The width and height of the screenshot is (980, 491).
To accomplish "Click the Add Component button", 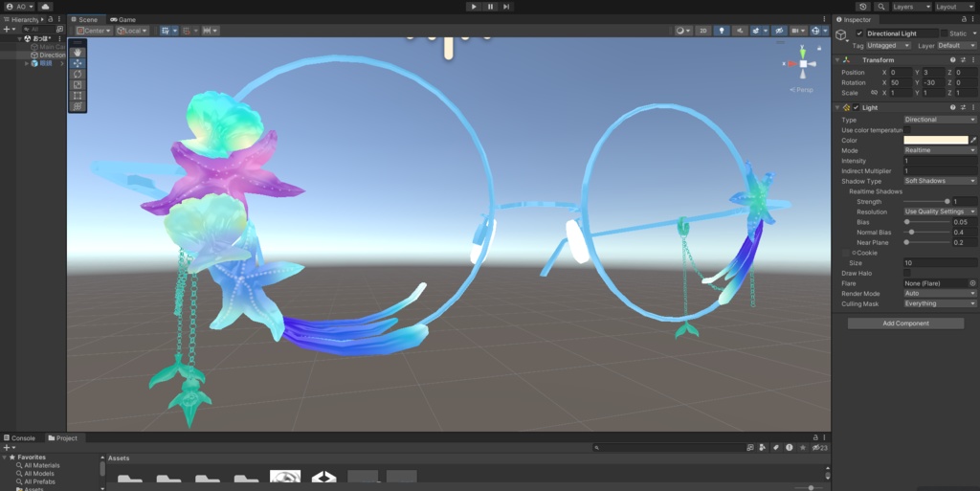I will (x=905, y=323).
